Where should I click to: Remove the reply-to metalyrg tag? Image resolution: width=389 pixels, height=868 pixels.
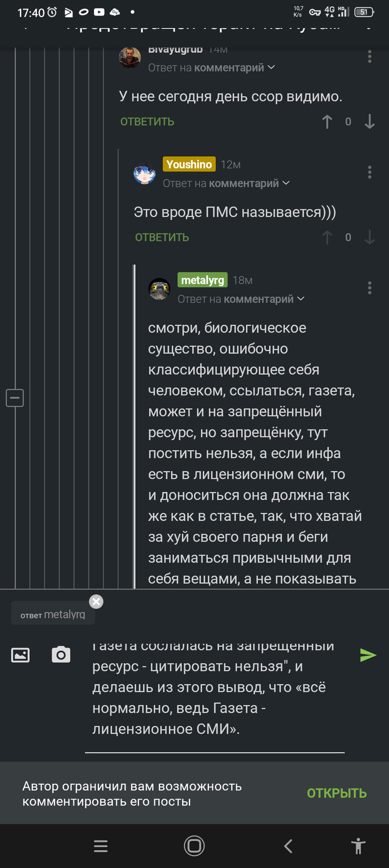(96, 602)
